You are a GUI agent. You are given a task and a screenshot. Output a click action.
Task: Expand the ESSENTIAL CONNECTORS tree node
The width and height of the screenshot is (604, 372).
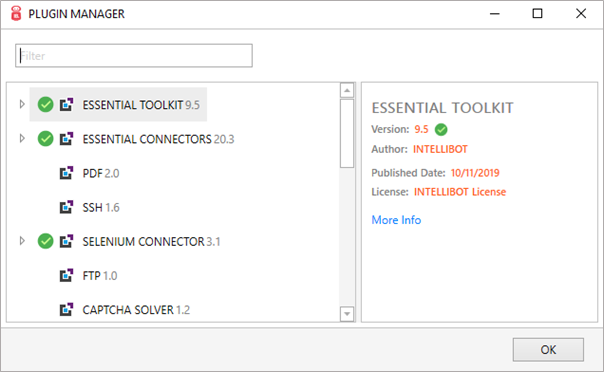pos(22,138)
